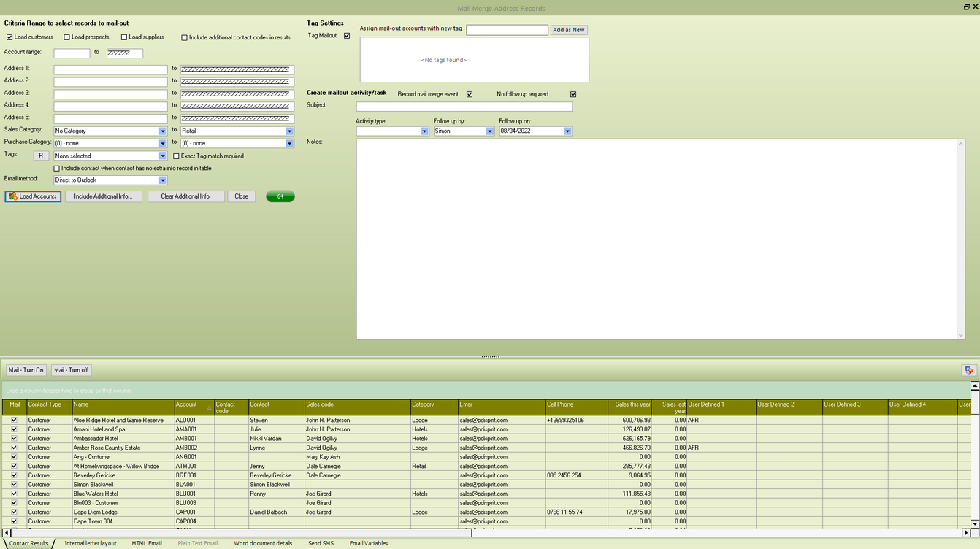Image resolution: width=980 pixels, height=549 pixels.
Task: Click the export icon above the grid
Action: (969, 370)
